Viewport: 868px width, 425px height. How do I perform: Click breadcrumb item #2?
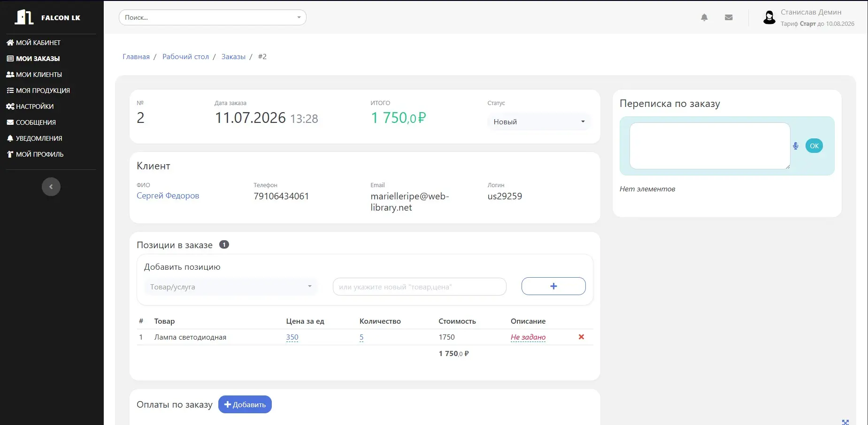pyautogui.click(x=262, y=57)
